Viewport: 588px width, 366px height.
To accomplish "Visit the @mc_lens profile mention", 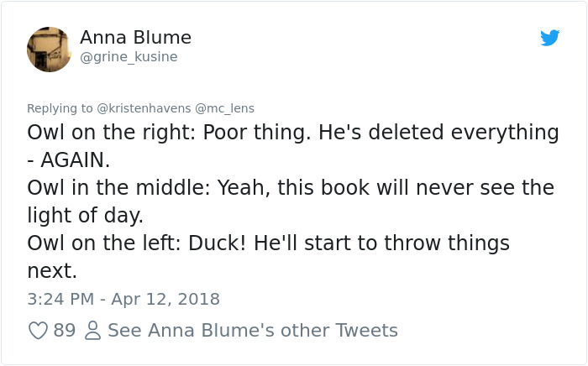I will [224, 107].
